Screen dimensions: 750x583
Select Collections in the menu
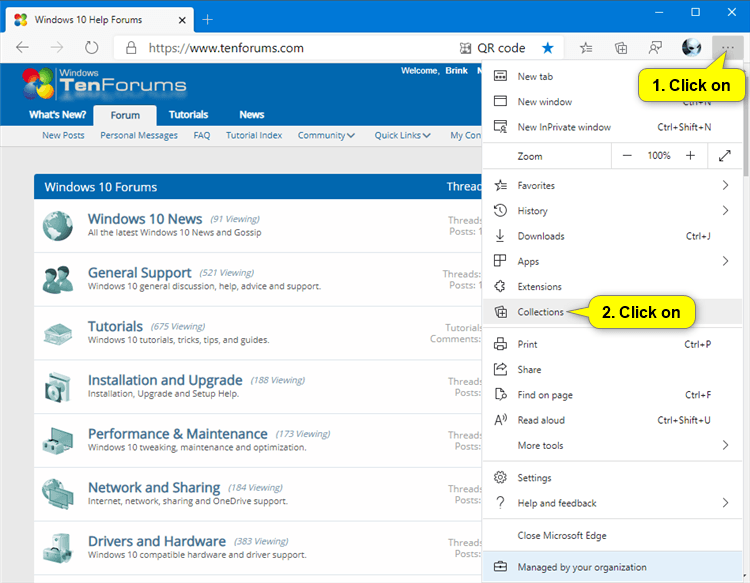(612, 312)
